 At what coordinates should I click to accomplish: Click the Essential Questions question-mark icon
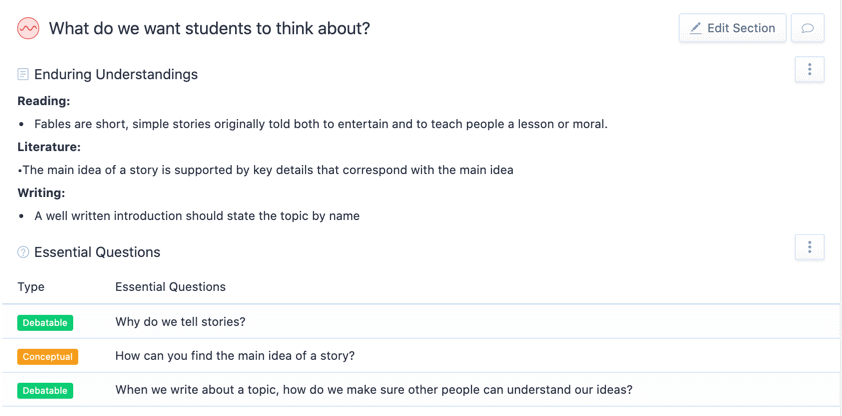[23, 252]
